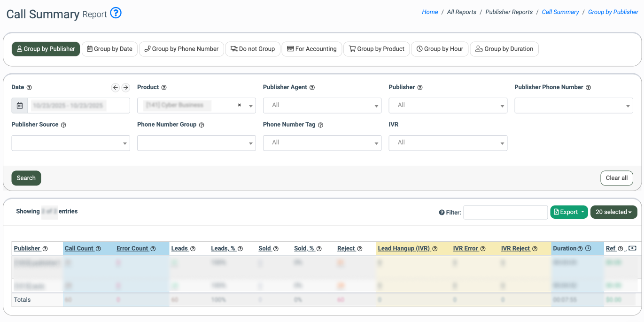Expand the Phone Number Tag dropdown
The height and width of the screenshot is (322, 644).
[x=322, y=143]
